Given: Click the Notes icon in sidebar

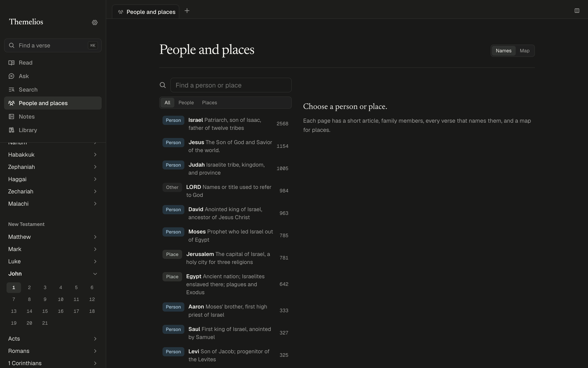Looking at the screenshot, I should click(x=11, y=117).
